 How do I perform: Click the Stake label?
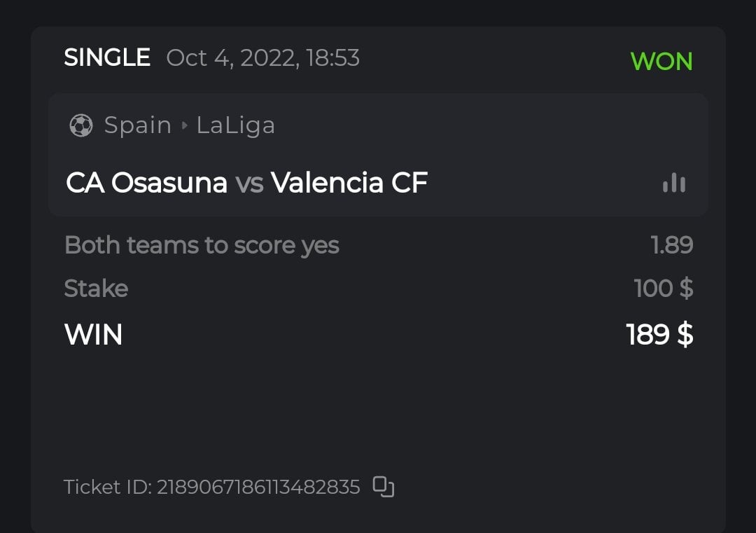pyautogui.click(x=96, y=289)
